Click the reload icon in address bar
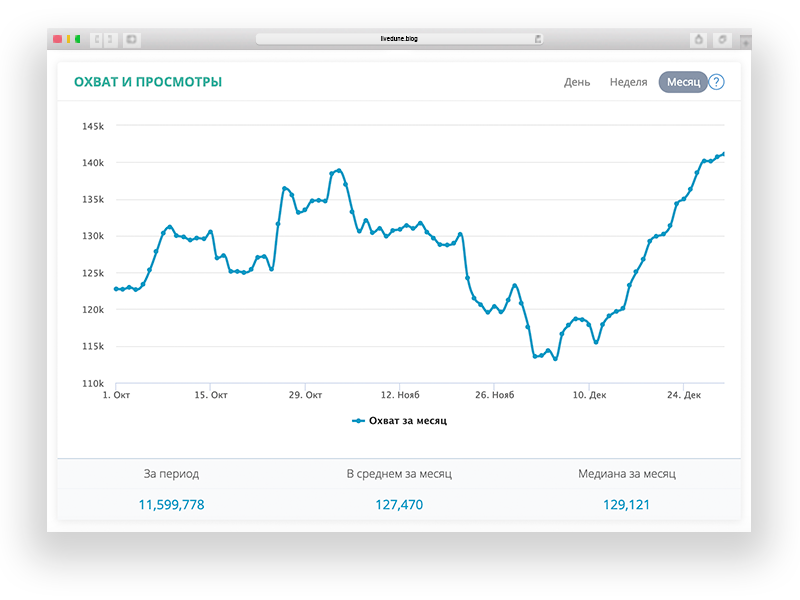 (x=538, y=39)
